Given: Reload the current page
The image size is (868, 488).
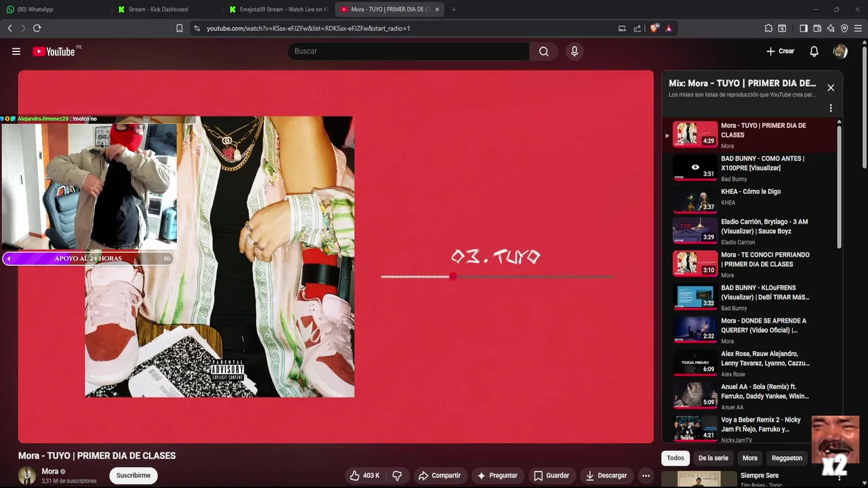Looking at the screenshot, I should [37, 28].
